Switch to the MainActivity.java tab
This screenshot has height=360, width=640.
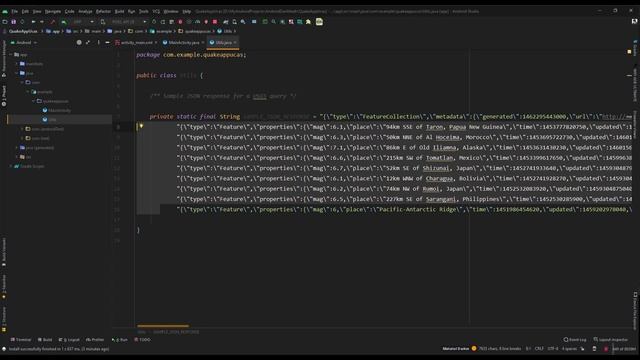183,42
